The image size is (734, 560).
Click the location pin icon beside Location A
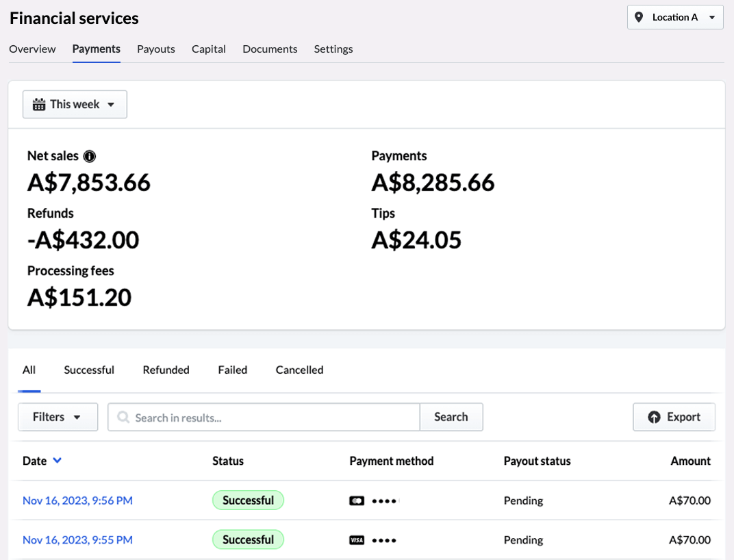point(640,17)
